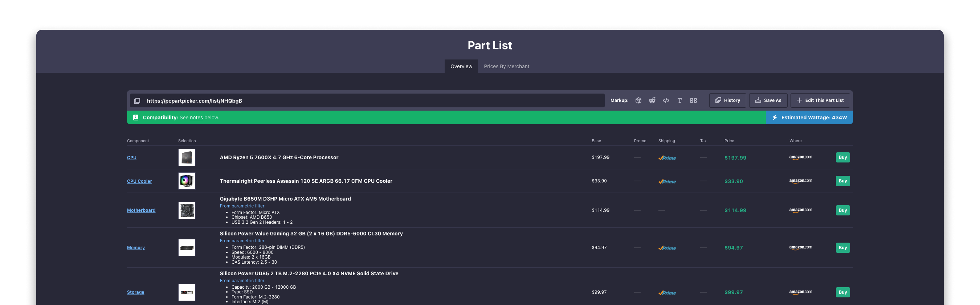
Task: Copy the part list URL with the copy icon
Action: 137,100
